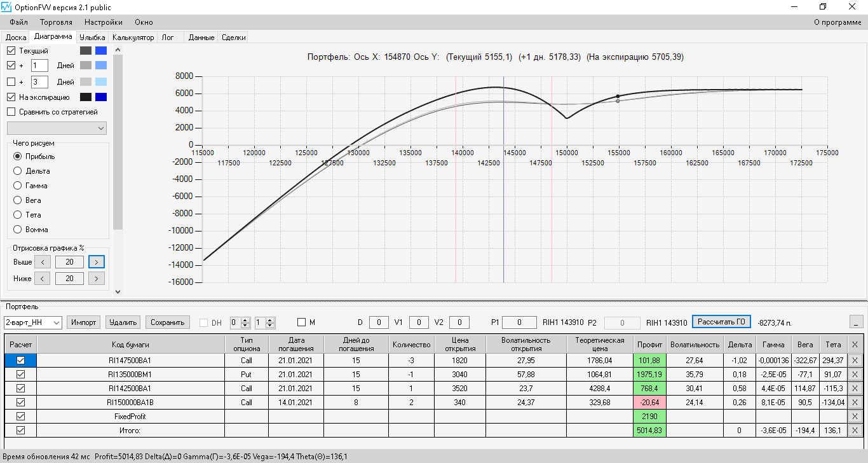Click the D input field
This screenshot has height=463, width=868.
(x=379, y=322)
